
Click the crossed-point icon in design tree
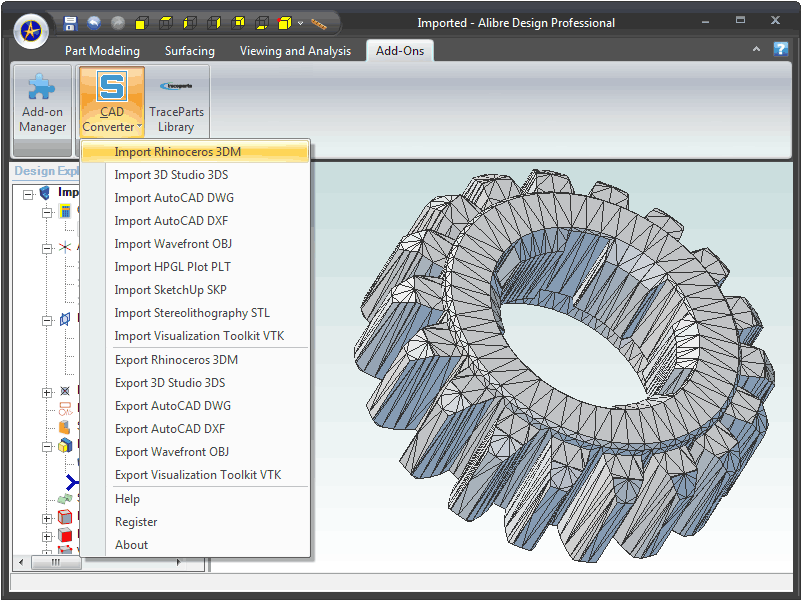coord(65,391)
